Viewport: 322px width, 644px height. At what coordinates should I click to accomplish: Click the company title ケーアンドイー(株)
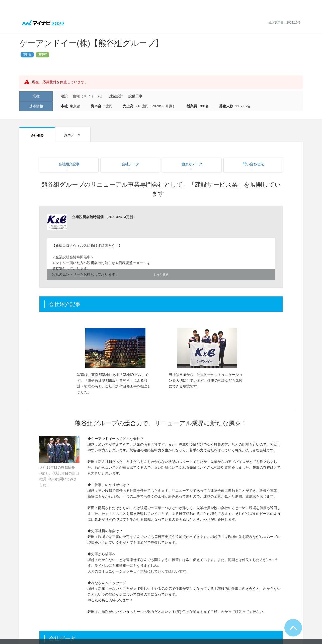point(91,43)
